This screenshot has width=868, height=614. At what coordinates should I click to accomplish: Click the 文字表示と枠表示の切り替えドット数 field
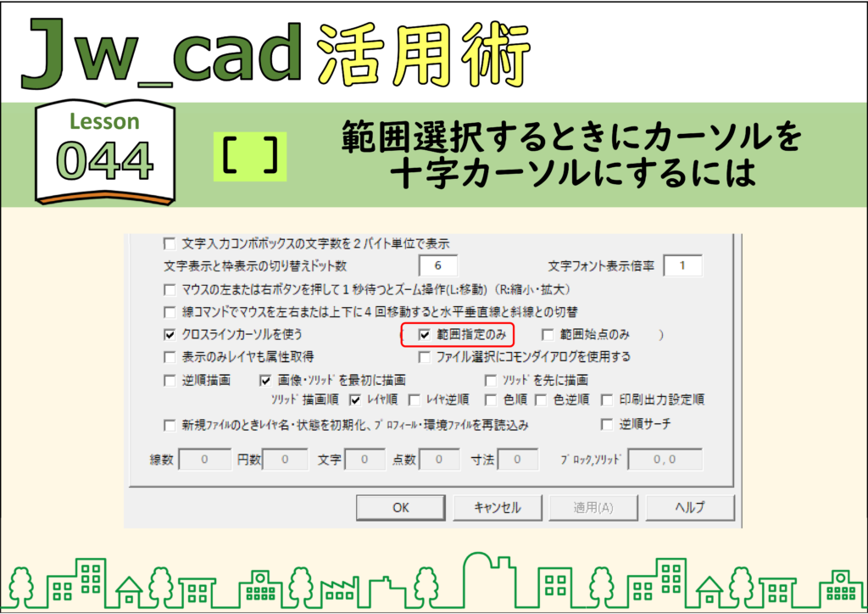click(438, 265)
